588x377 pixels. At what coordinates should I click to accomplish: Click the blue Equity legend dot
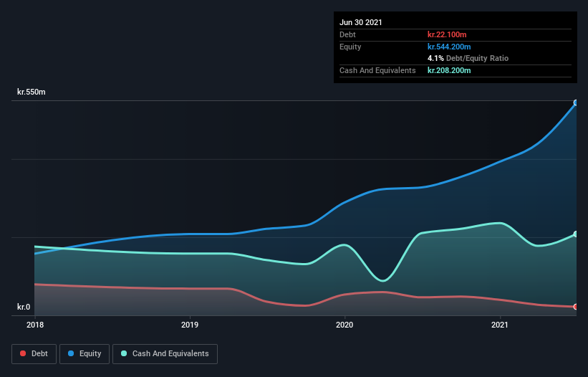pos(71,353)
